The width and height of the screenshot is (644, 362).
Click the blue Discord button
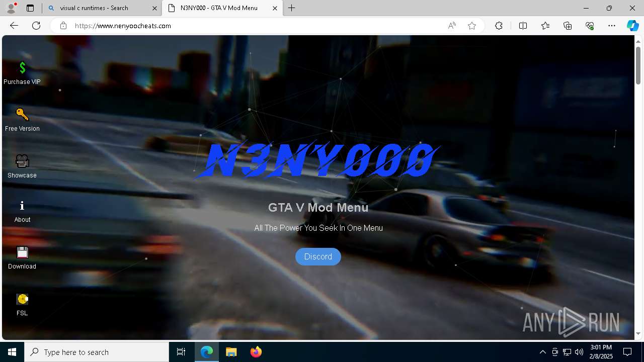pyautogui.click(x=318, y=256)
